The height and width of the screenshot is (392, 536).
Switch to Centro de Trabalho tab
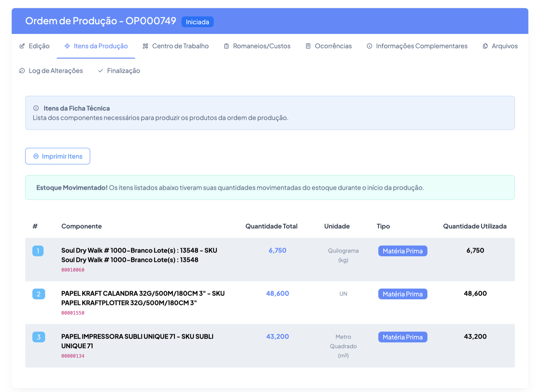tap(176, 46)
